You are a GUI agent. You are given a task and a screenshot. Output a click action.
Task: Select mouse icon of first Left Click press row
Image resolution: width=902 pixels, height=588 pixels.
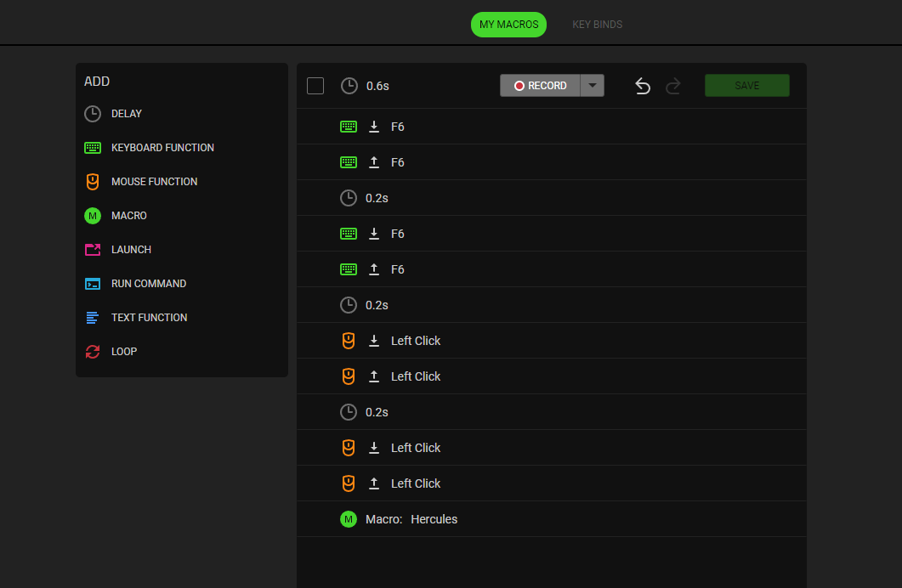(349, 341)
